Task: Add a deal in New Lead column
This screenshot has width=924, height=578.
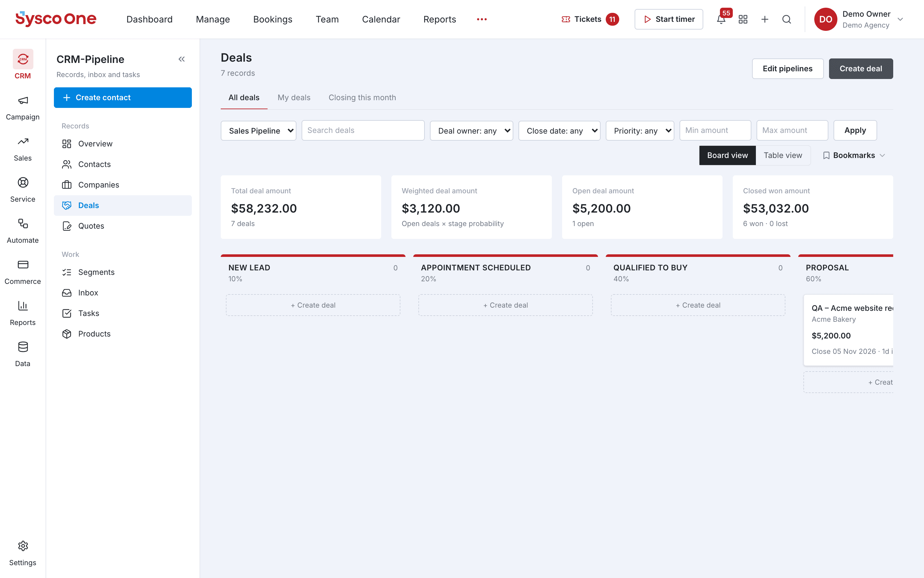Action: click(313, 305)
